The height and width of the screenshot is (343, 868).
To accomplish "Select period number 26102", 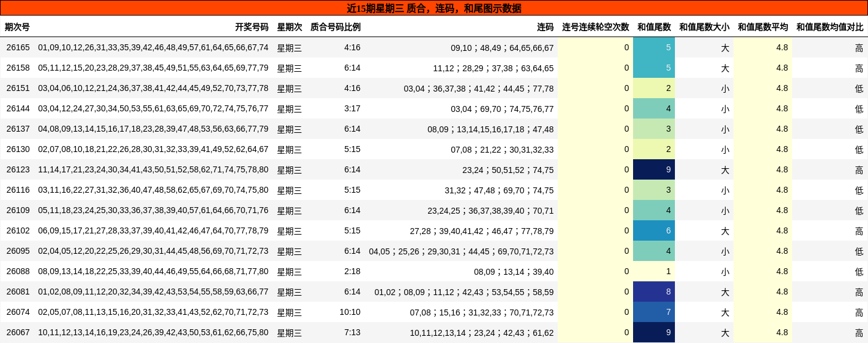I will click(x=18, y=230).
